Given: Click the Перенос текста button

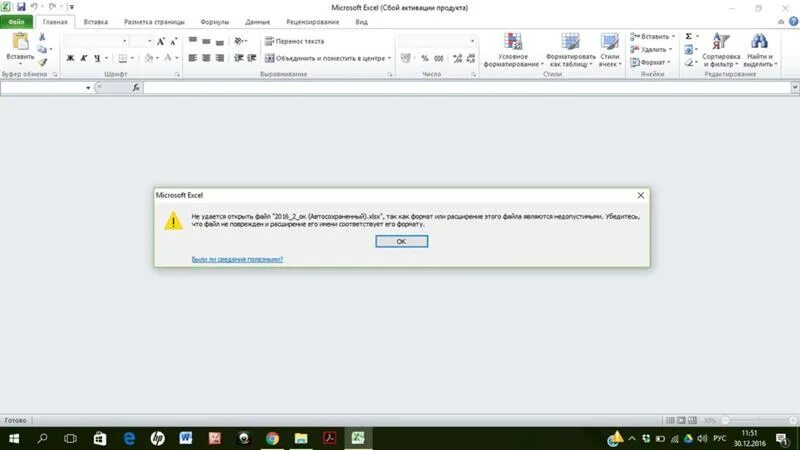Looking at the screenshot, I should (x=295, y=41).
